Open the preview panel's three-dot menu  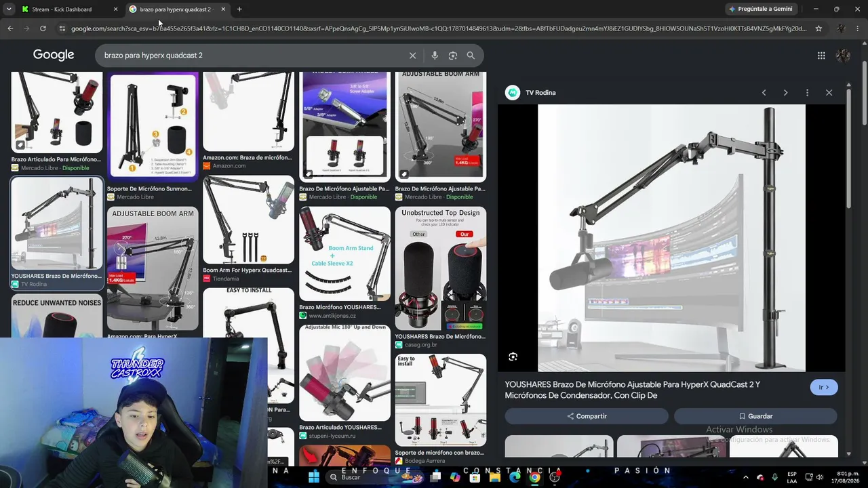807,93
